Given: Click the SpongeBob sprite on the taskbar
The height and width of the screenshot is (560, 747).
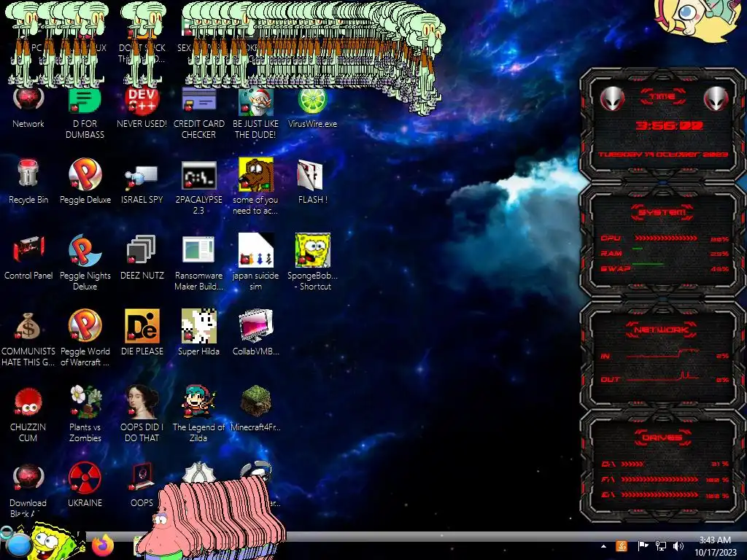Looking at the screenshot, I should (x=53, y=542).
